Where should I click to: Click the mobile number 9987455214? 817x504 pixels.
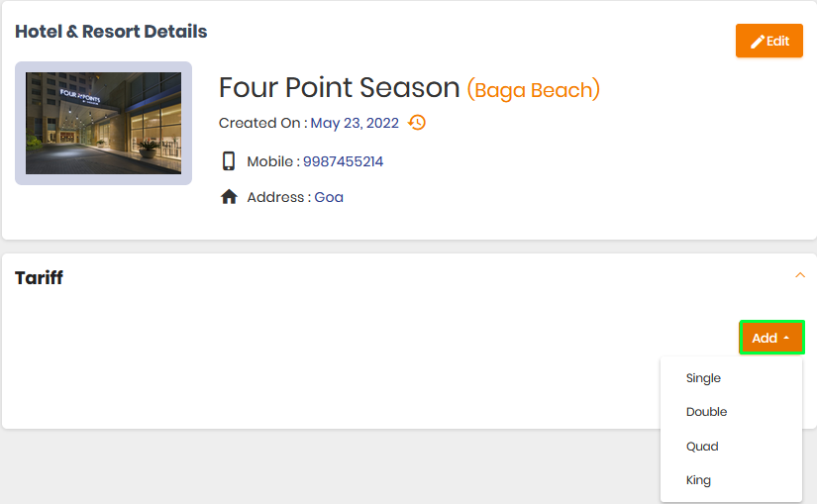tap(343, 161)
